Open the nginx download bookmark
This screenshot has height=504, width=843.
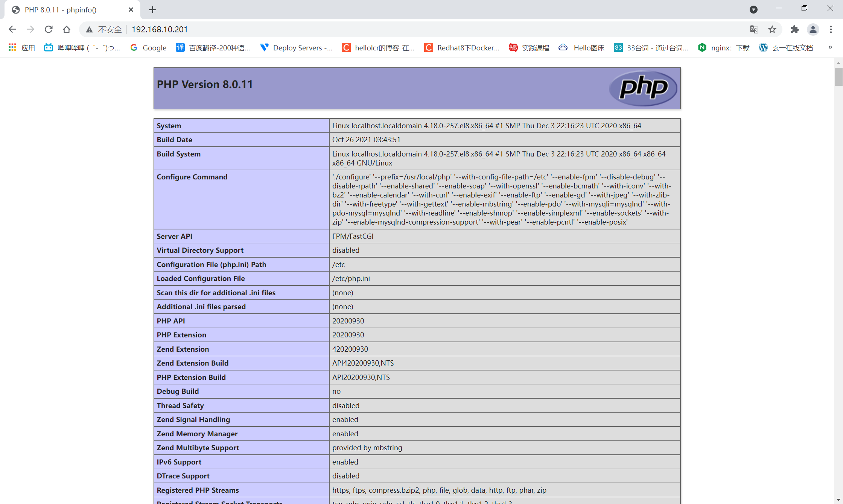click(724, 48)
